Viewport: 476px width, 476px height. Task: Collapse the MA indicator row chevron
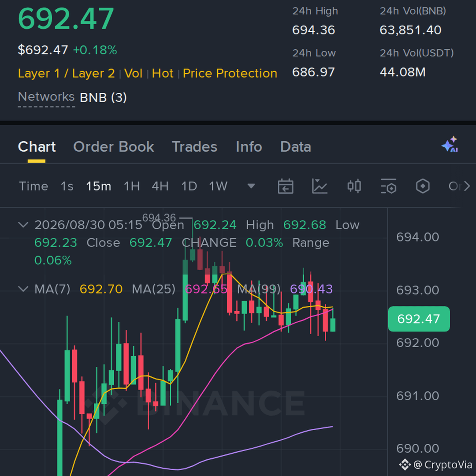click(23, 289)
